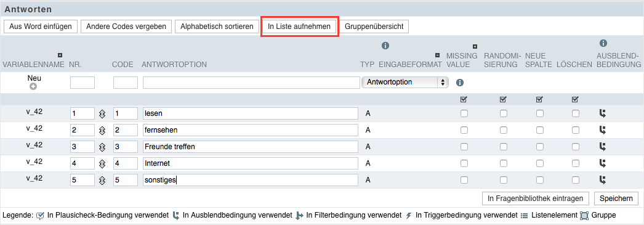Tick Löschen checkbox for sonstiges row
Viewport: 644px width, 225px height.
point(576,179)
